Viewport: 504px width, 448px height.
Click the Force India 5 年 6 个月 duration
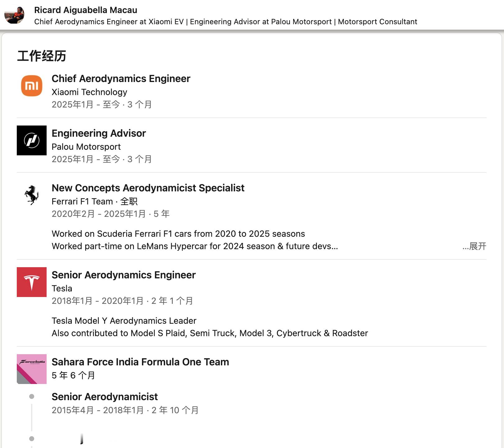(73, 375)
